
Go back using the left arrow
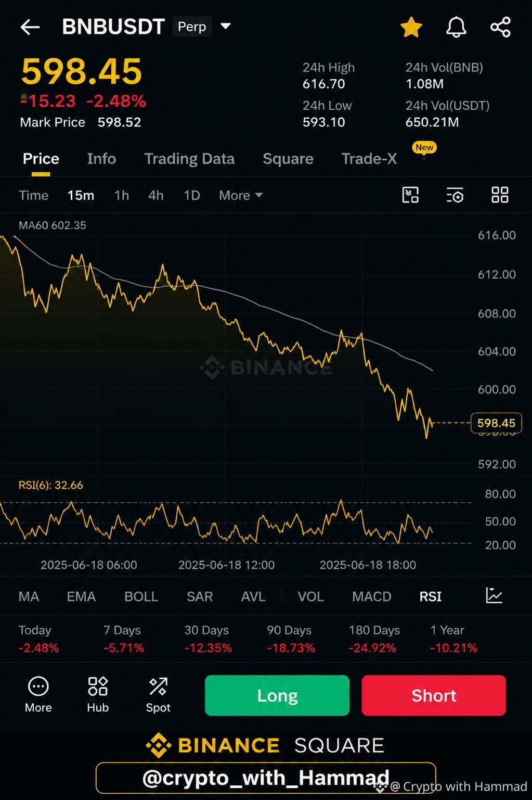click(x=30, y=27)
